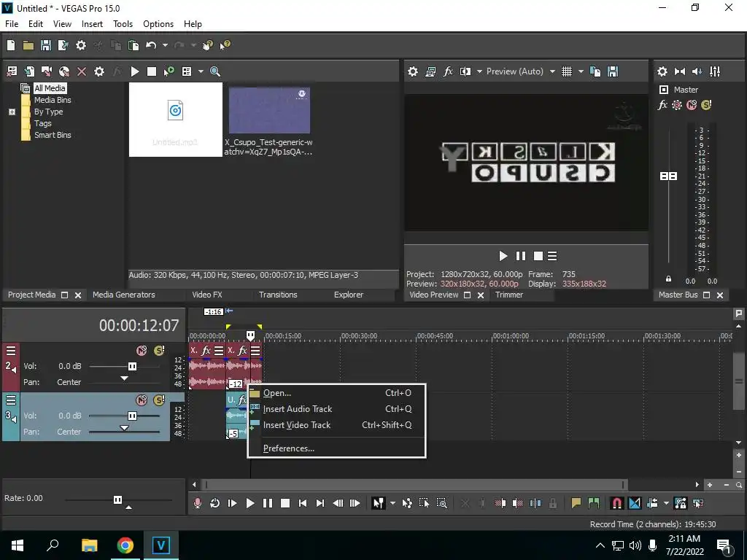Solo audio track 2
Viewport: 747px width, 560px height.
coord(159,351)
